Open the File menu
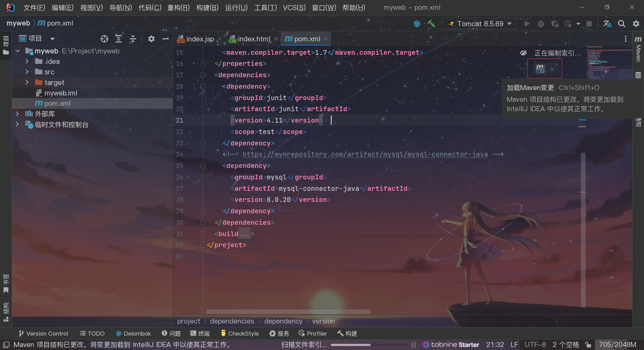This screenshot has height=350, width=644. (34, 7)
